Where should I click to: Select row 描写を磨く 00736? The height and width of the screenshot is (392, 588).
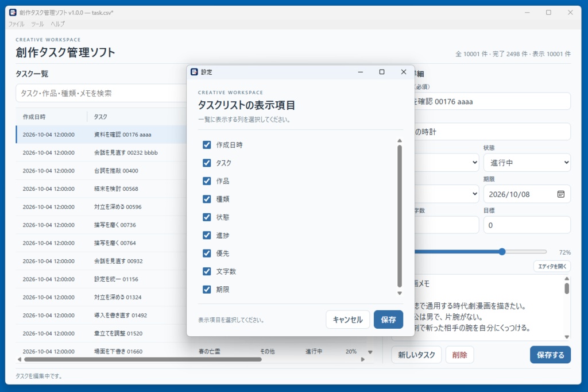click(x=101, y=225)
